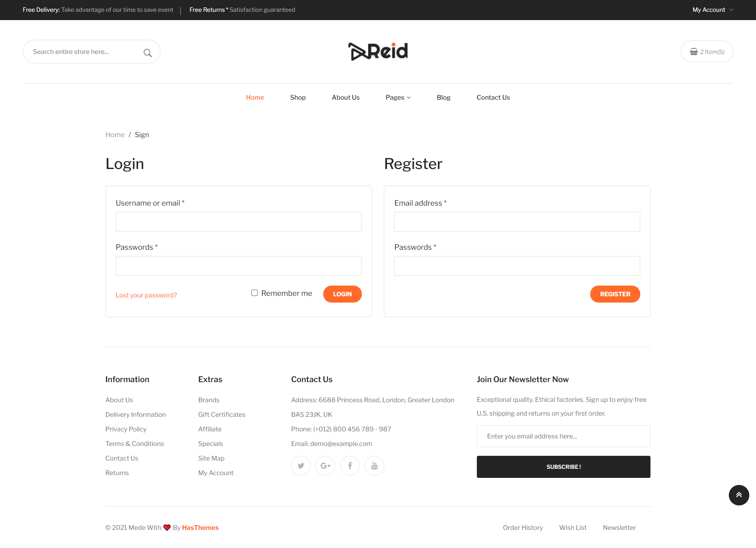Click the Twitter social icon
The image size is (756, 548).
tap(301, 466)
